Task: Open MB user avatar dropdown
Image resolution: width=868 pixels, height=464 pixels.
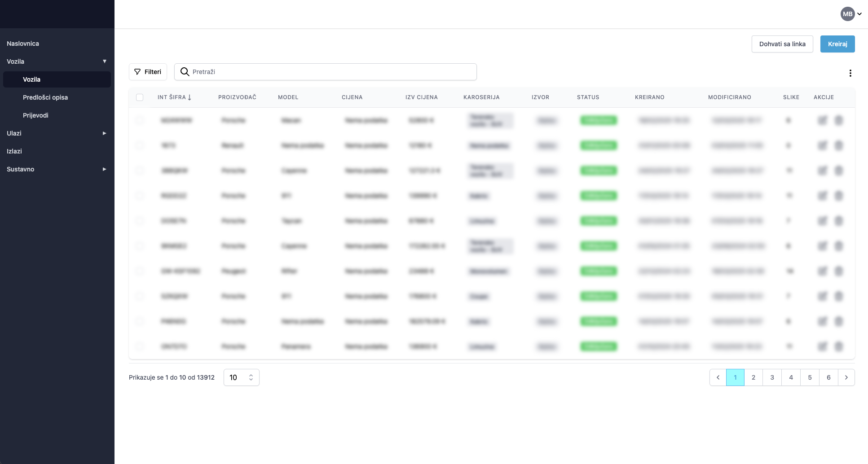Action: tap(850, 14)
